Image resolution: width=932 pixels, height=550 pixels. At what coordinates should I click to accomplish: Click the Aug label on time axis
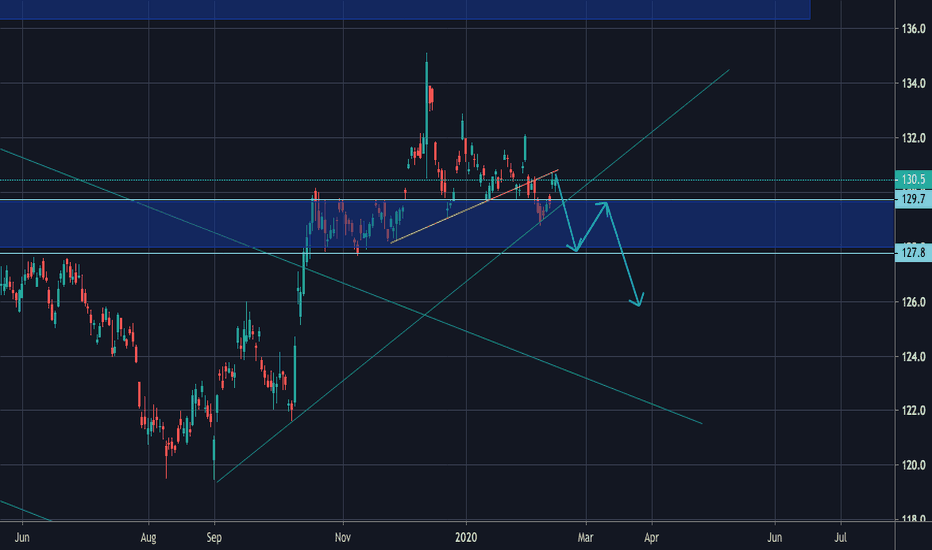tap(149, 538)
